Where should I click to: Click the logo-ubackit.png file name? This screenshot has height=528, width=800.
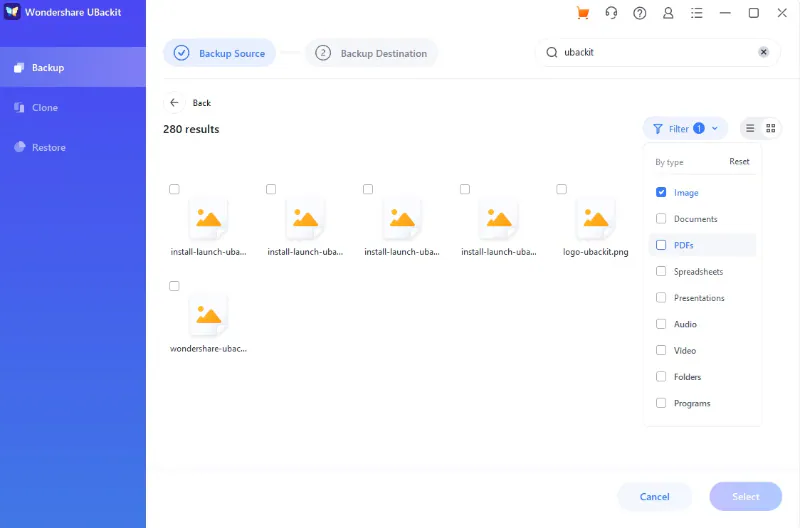coord(595,252)
